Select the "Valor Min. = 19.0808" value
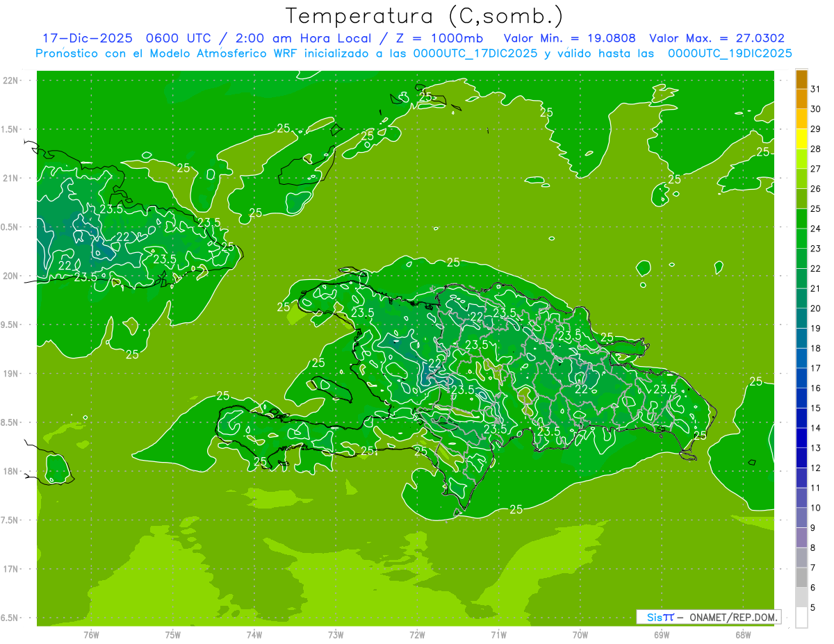Image resolution: width=834 pixels, height=644 pixels. point(570,38)
